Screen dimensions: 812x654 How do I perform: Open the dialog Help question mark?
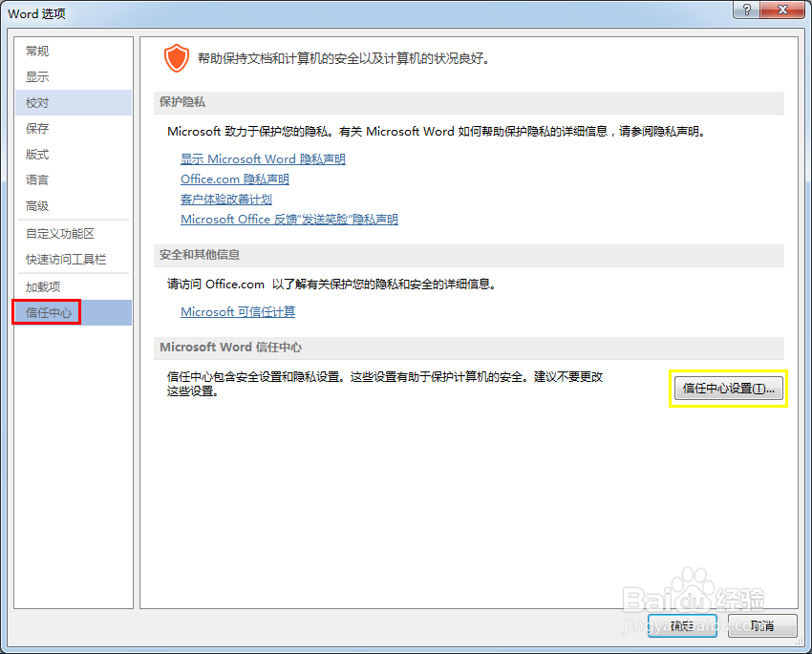[x=746, y=11]
